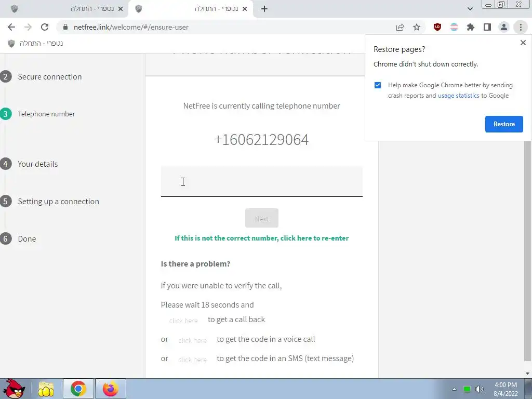This screenshot has width=532, height=399.
Task: Bookmark this page with the star icon
Action: 417,27
